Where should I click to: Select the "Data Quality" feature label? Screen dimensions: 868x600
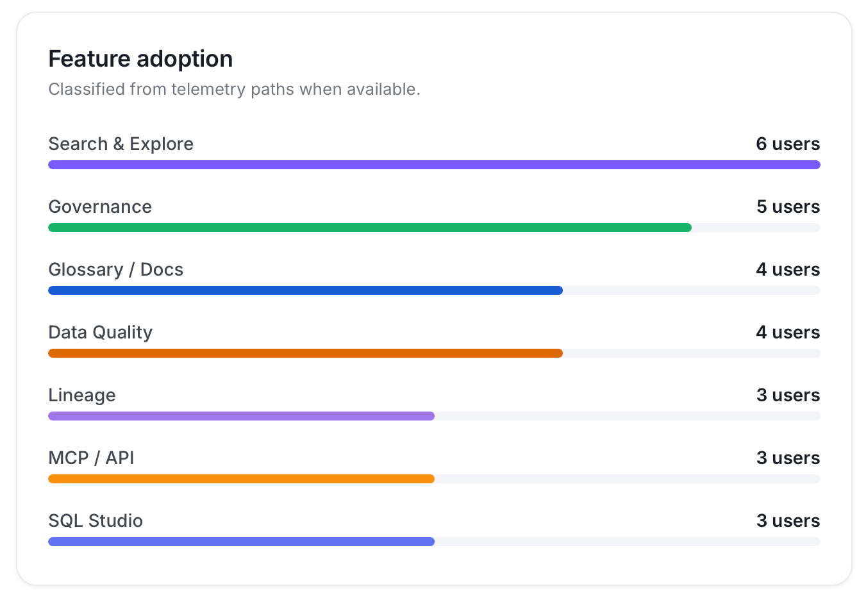pyautogui.click(x=100, y=332)
